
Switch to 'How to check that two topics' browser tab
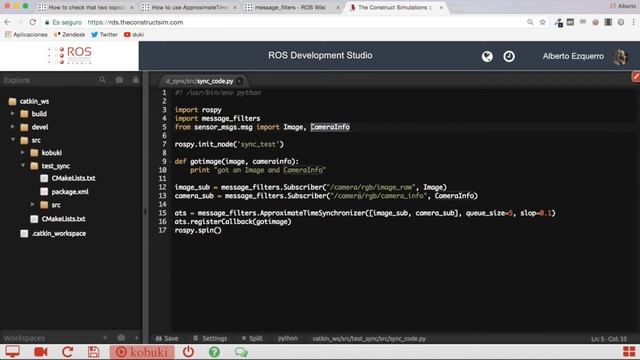pyautogui.click(x=86, y=7)
